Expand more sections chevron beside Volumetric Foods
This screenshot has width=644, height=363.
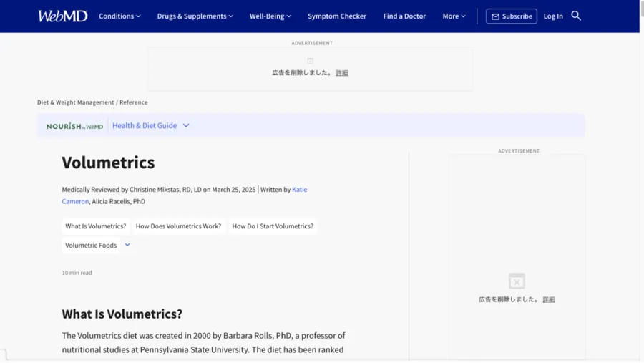[127, 245]
